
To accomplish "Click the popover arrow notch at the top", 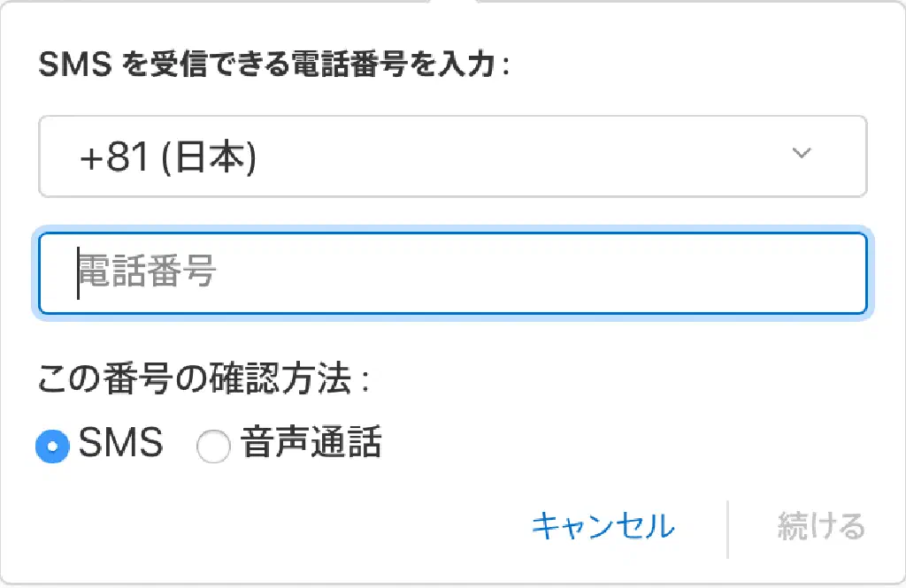I will click(453, 3).
